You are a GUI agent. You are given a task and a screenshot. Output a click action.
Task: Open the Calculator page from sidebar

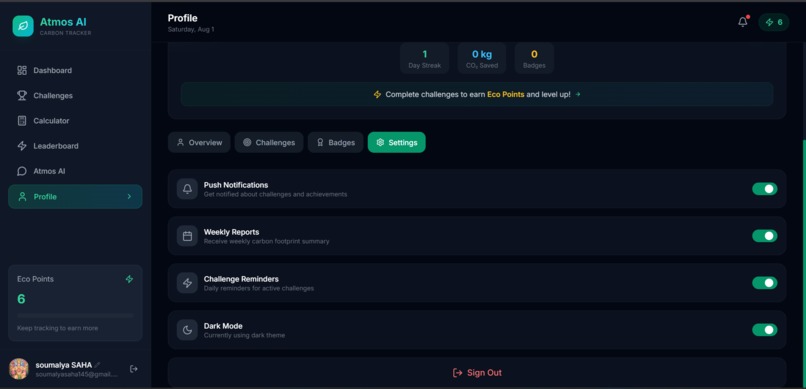(75, 121)
